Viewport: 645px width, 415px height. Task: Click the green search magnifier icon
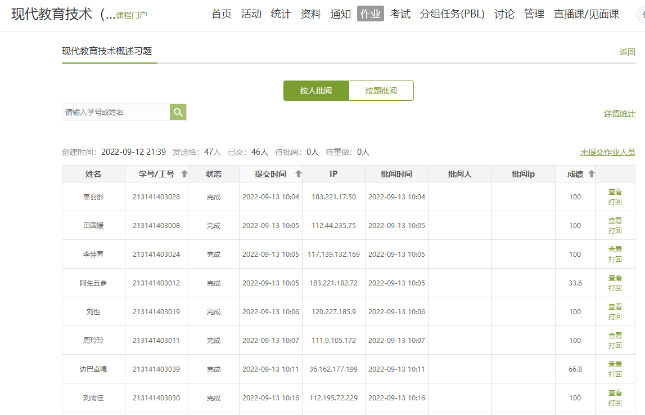[178, 112]
